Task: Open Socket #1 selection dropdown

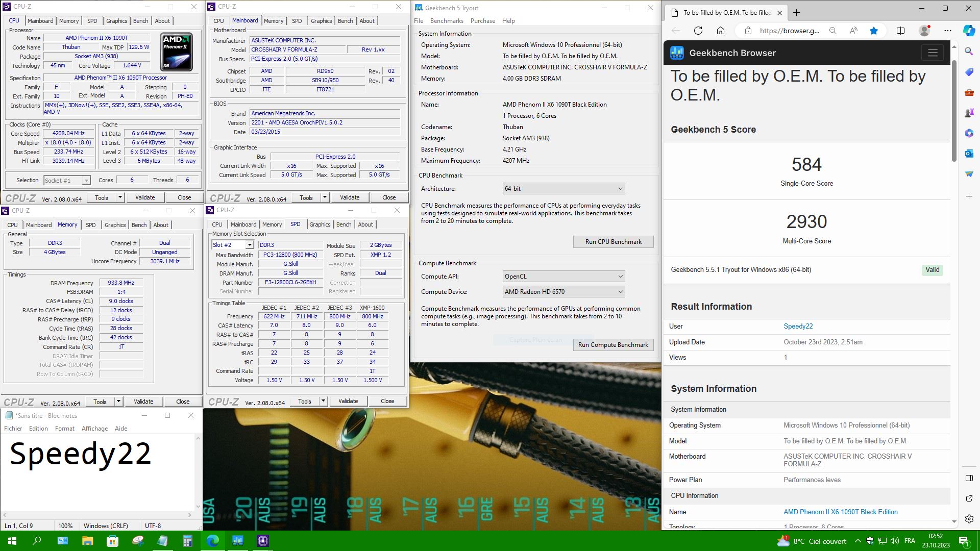Action: click(67, 180)
